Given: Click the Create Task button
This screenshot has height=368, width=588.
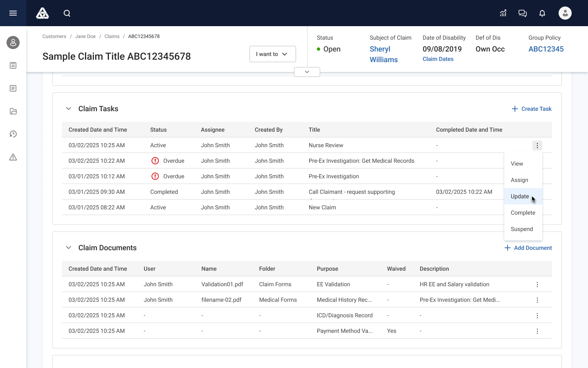Looking at the screenshot, I should click(532, 109).
